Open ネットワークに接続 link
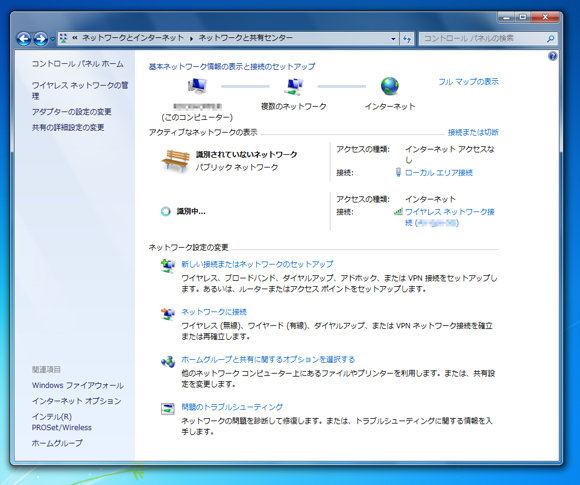Screen dimensions: 580x485 [214, 312]
